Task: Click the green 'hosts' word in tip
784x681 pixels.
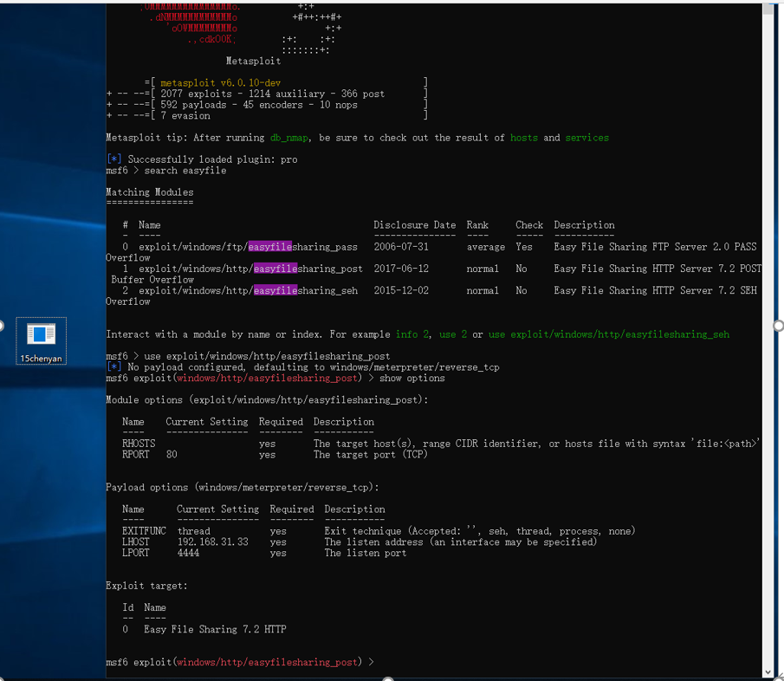Action: click(x=524, y=138)
